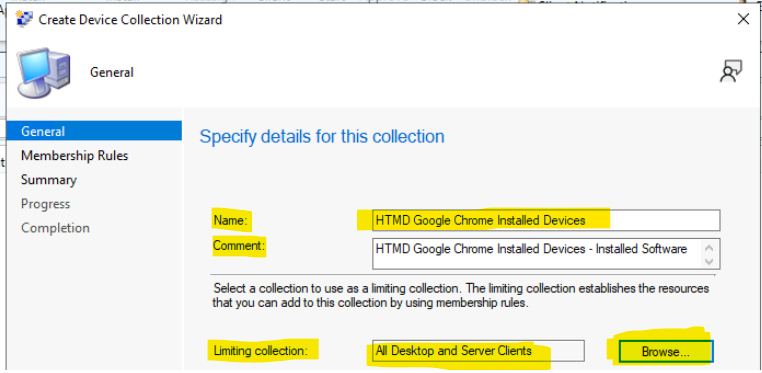The height and width of the screenshot is (373, 762).
Task: Click into the Comment text box
Action: [546, 254]
